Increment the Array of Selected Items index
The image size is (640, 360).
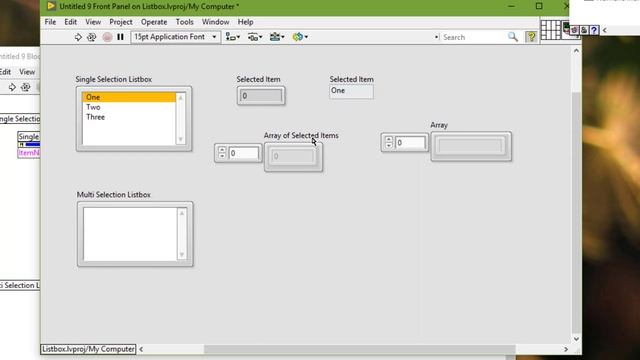222,150
